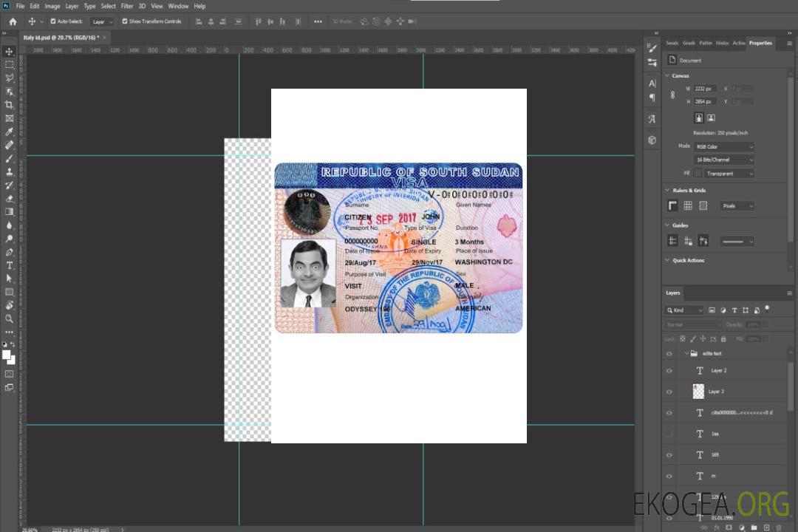
Task: Select the Horizontal Type tool
Action: 9,265
